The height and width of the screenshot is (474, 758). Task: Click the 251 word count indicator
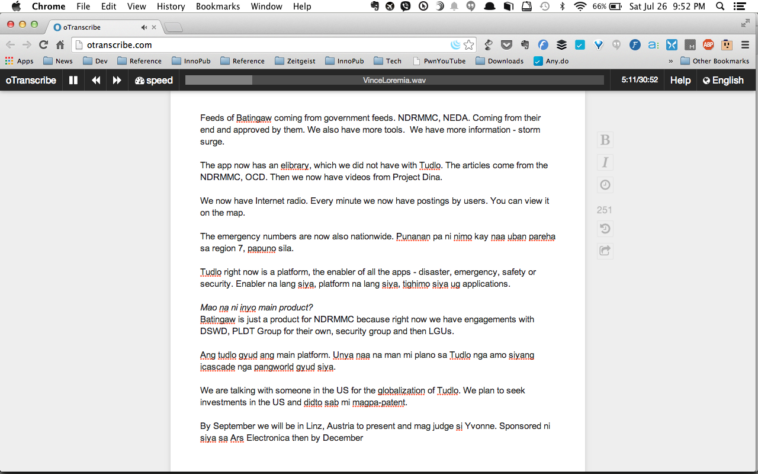point(604,210)
